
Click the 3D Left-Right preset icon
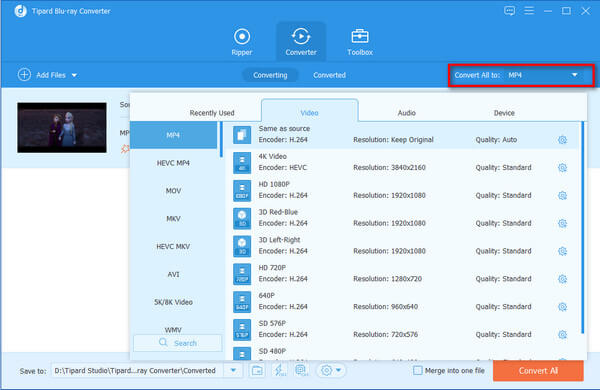point(242,246)
